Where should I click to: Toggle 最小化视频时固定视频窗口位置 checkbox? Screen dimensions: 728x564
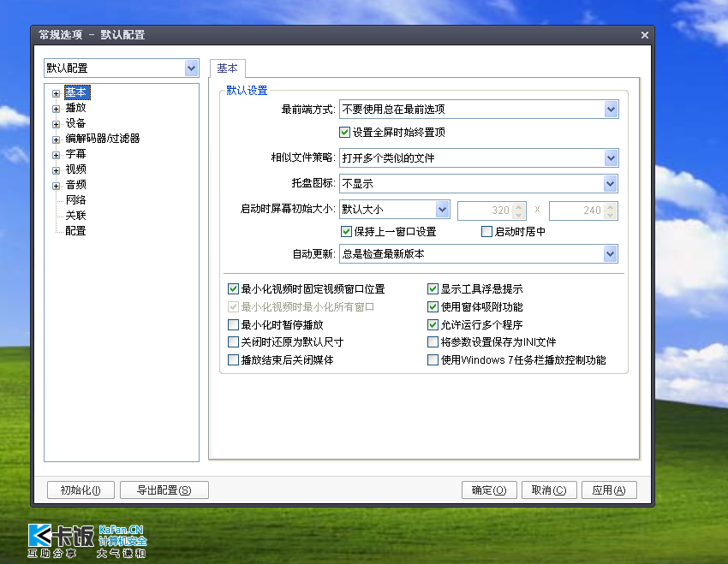pyautogui.click(x=233, y=289)
